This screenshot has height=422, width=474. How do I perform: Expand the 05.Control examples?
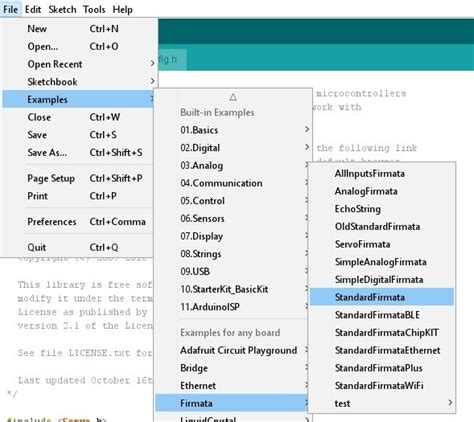[x=232, y=201]
